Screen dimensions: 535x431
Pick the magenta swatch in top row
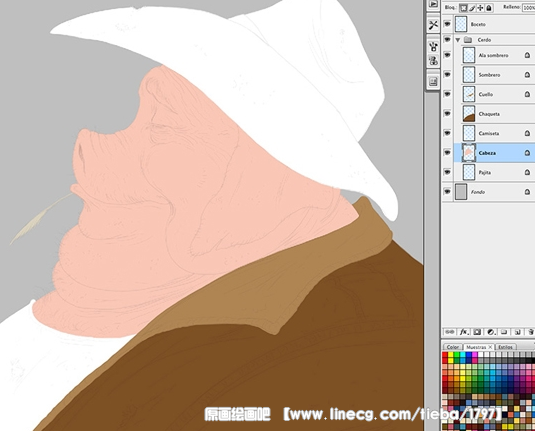click(475, 355)
